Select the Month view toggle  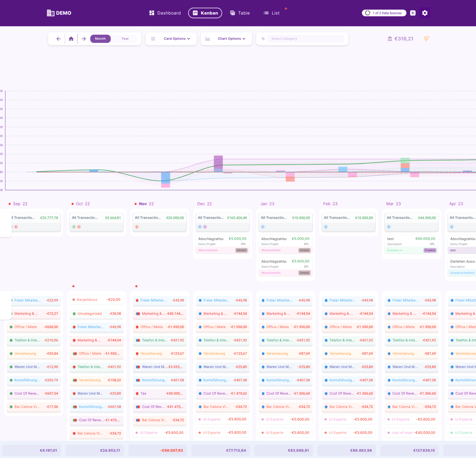(x=100, y=39)
